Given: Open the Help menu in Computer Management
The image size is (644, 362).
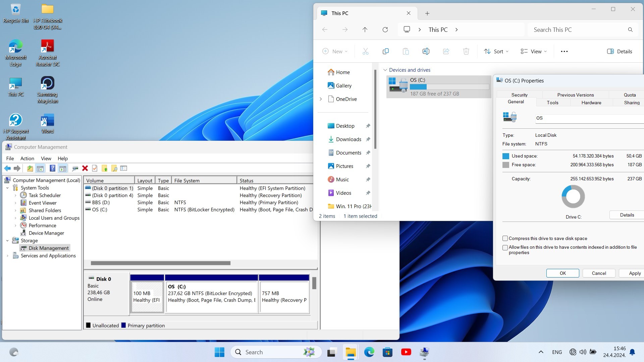Looking at the screenshot, I should click(x=63, y=158).
